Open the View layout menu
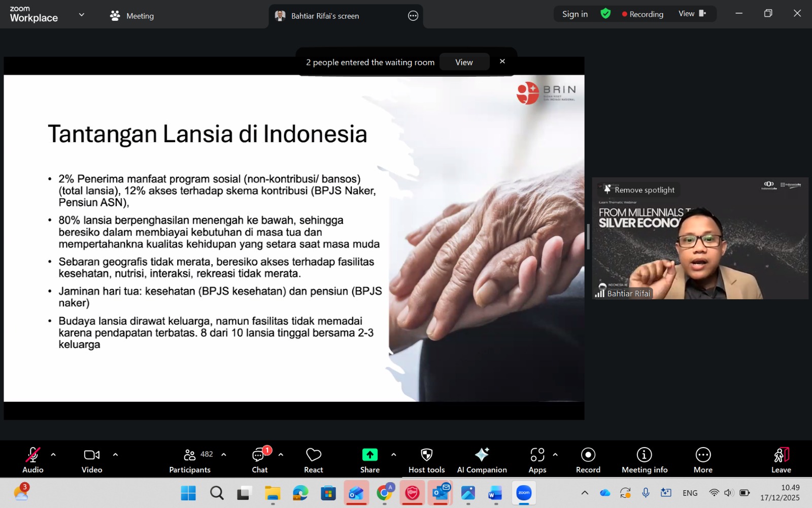This screenshot has height=508, width=812. (692, 14)
